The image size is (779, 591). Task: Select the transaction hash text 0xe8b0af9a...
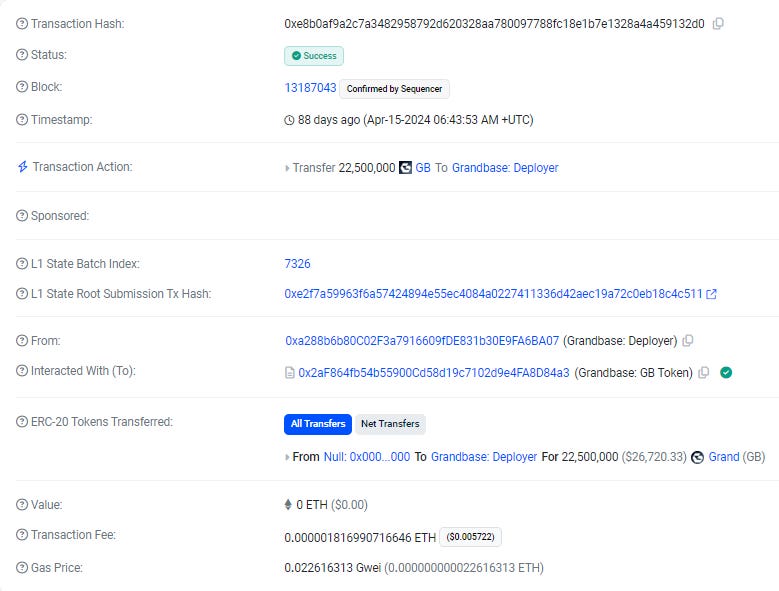(494, 24)
